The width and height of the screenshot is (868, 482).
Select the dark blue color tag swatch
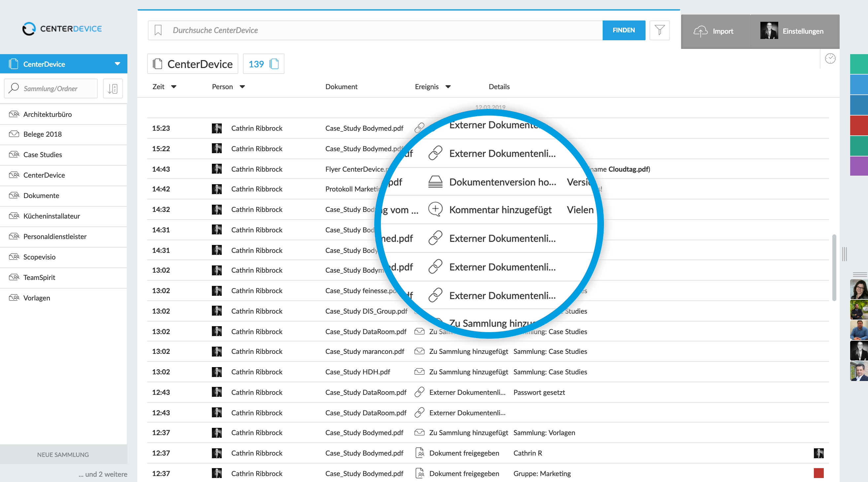pyautogui.click(x=859, y=105)
